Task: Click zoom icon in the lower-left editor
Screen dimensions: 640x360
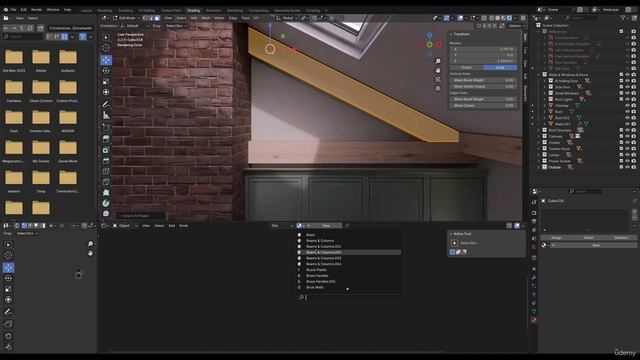Action: pyautogui.click(x=90, y=244)
